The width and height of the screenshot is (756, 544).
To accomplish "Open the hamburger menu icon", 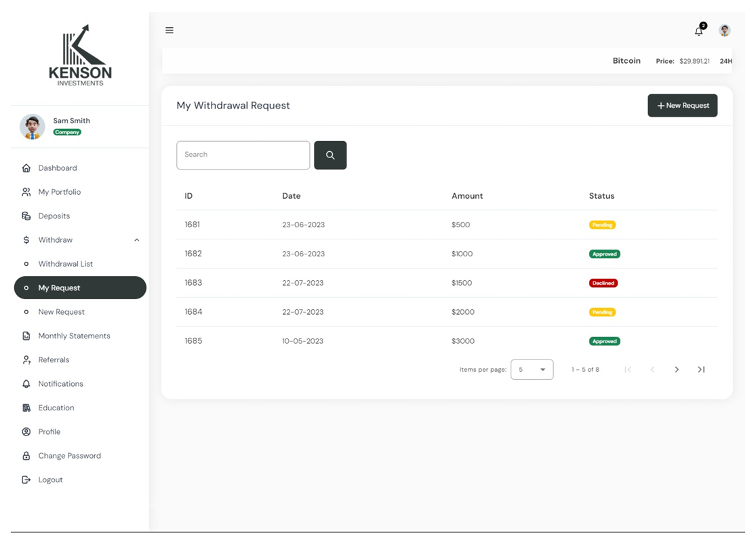I will (170, 31).
